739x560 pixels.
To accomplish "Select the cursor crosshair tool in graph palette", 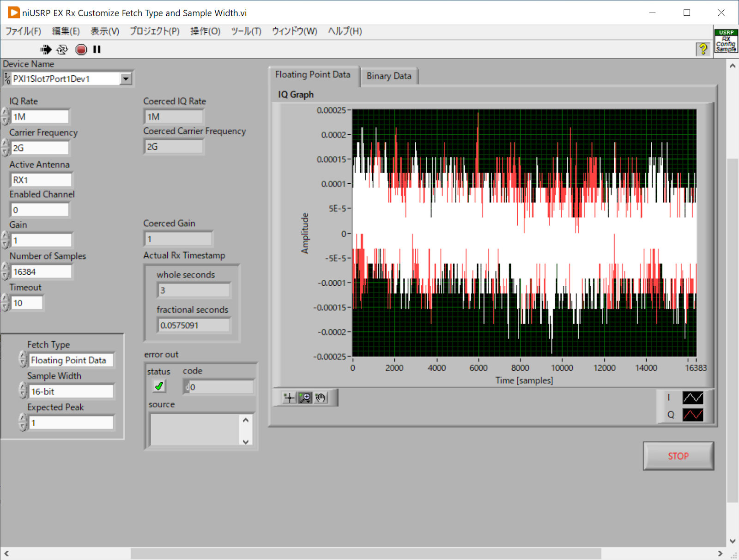I will coord(290,397).
